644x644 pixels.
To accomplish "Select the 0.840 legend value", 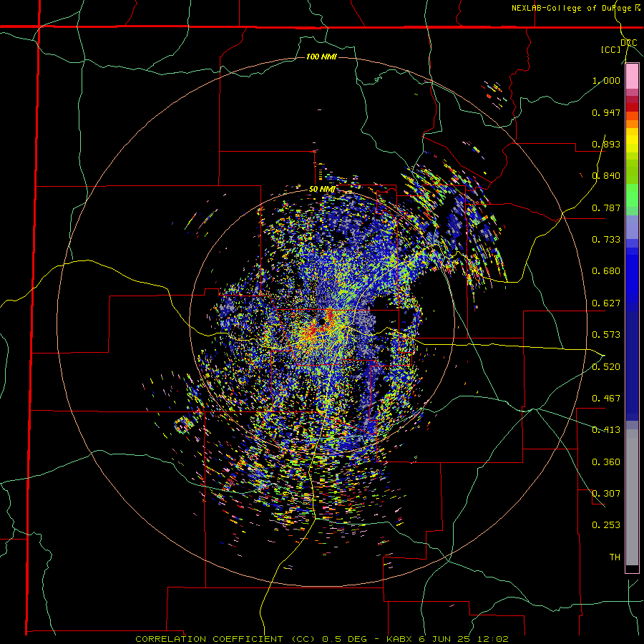I will click(606, 176).
